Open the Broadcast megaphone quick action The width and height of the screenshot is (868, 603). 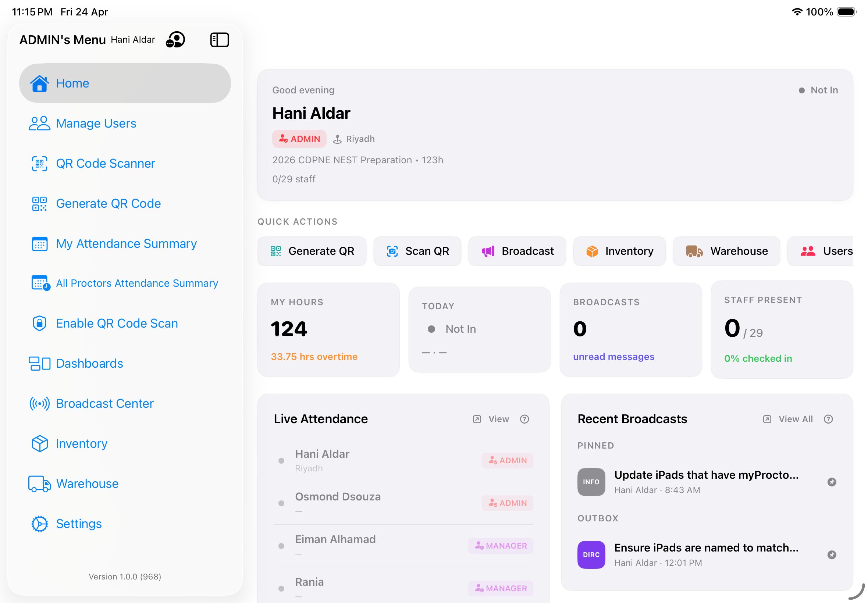click(517, 251)
